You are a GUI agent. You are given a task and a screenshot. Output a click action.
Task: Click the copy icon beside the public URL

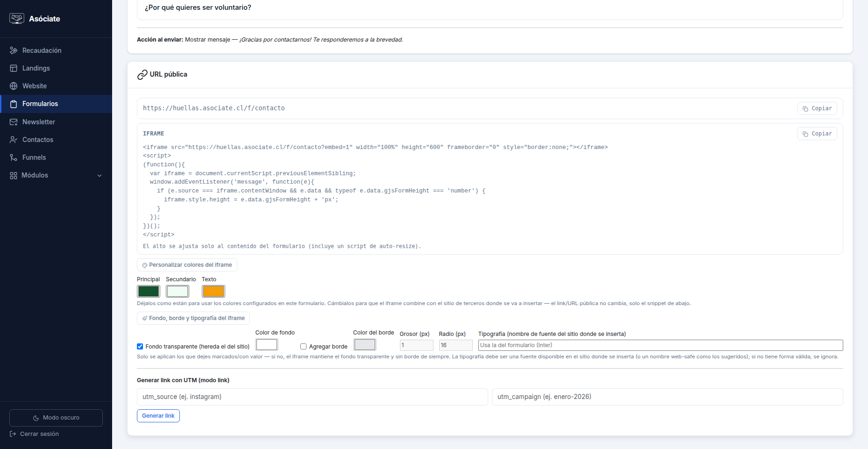point(805,108)
